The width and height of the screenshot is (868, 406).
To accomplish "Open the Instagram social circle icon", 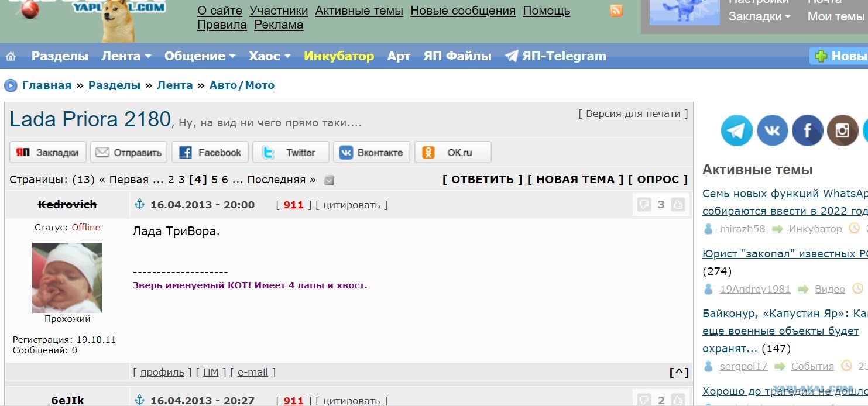I will (x=842, y=130).
